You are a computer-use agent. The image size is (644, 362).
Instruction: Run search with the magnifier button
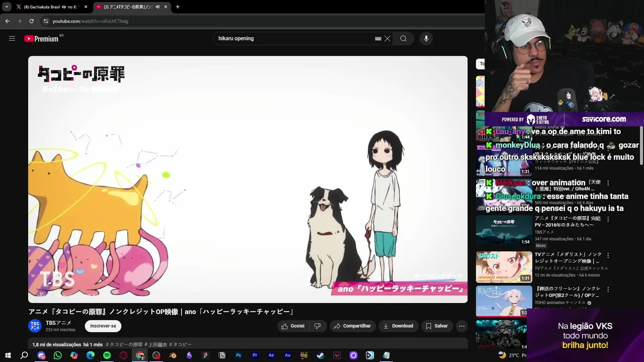[404, 39]
